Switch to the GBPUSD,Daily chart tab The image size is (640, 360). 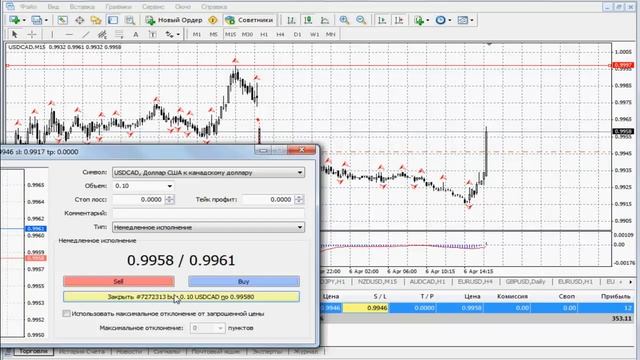526,282
